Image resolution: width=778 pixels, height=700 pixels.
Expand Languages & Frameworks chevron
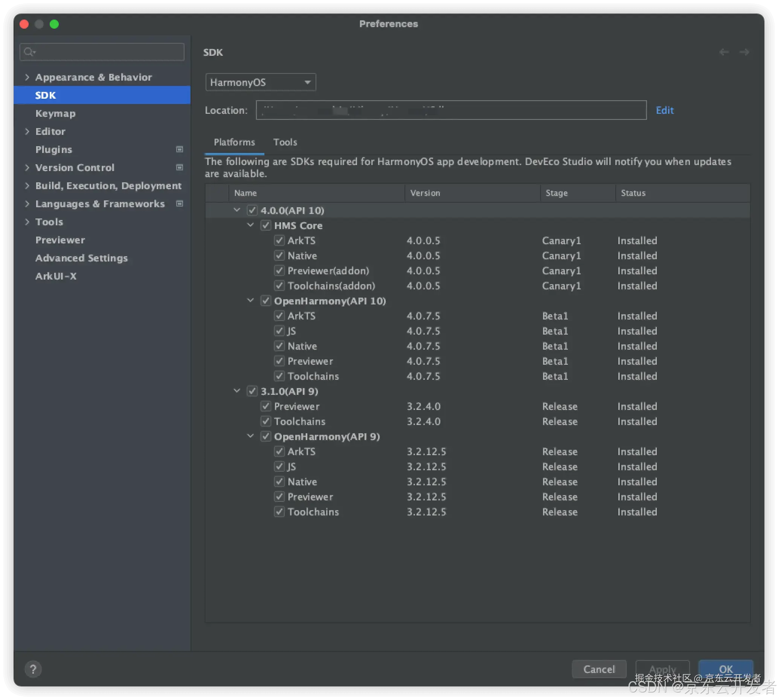(x=27, y=203)
